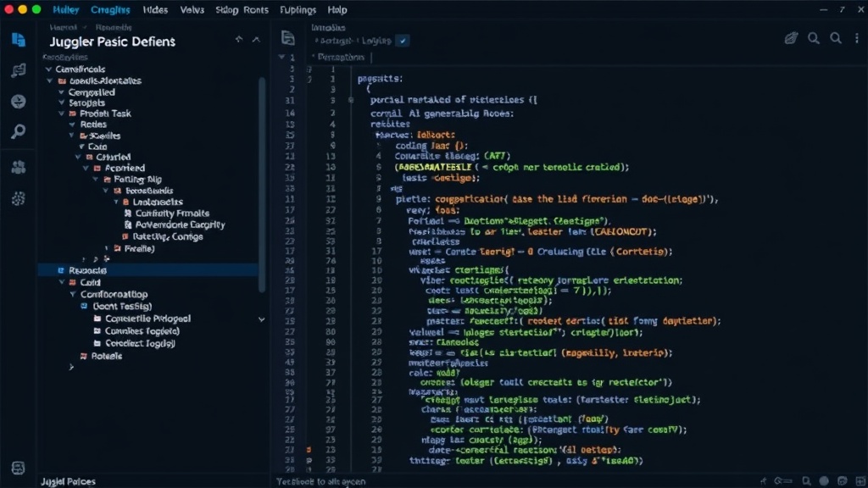
Task: Click the folder icon beside Comsterfile Priogeal
Action: coord(97,319)
